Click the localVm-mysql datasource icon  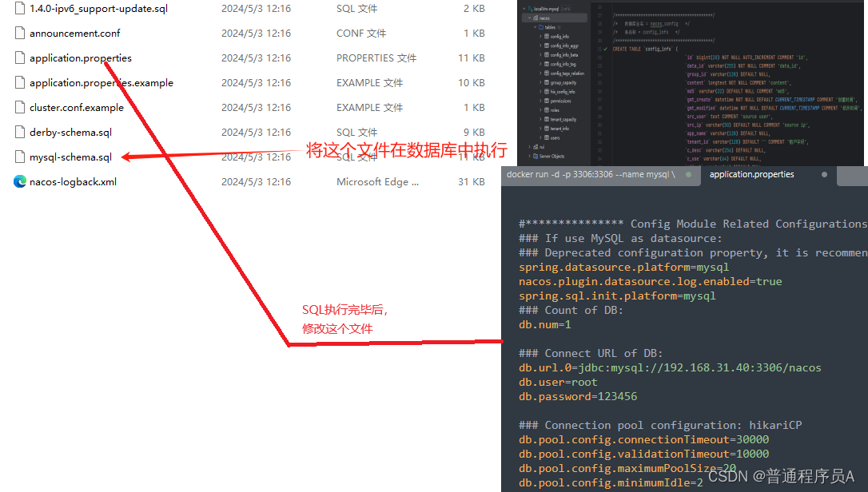530,9
